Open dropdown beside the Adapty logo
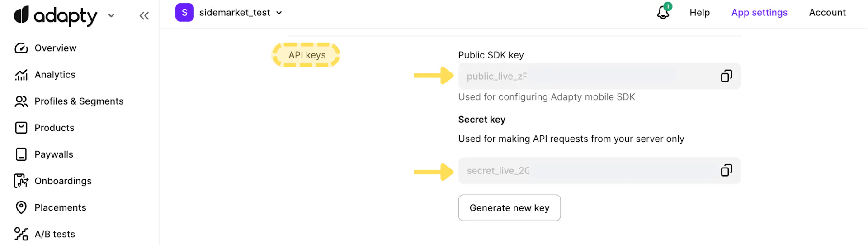868x245 pixels. click(x=111, y=16)
